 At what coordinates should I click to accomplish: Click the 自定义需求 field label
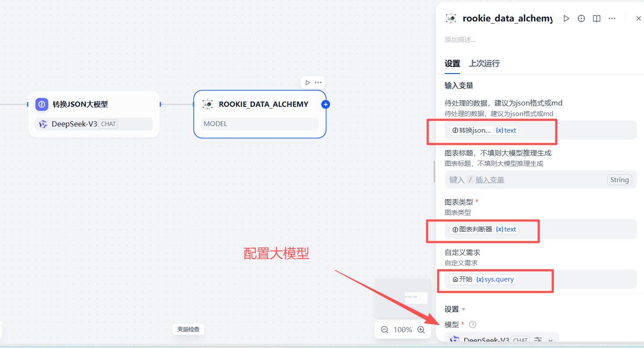(462, 253)
